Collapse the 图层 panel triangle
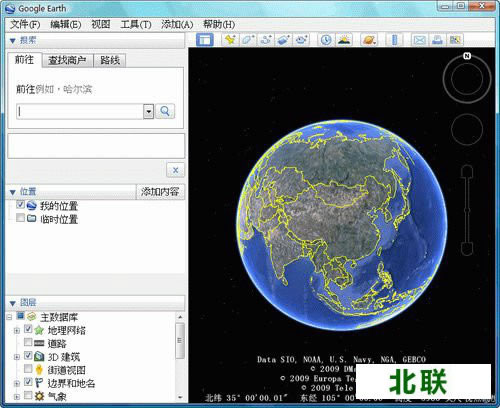Image resolution: width=500 pixels, height=408 pixels. (13, 303)
